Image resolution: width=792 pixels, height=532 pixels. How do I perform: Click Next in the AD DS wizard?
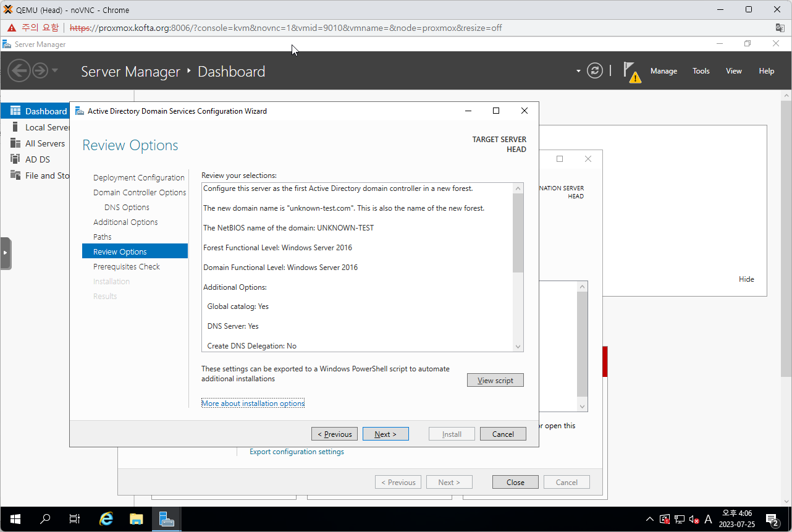point(385,434)
